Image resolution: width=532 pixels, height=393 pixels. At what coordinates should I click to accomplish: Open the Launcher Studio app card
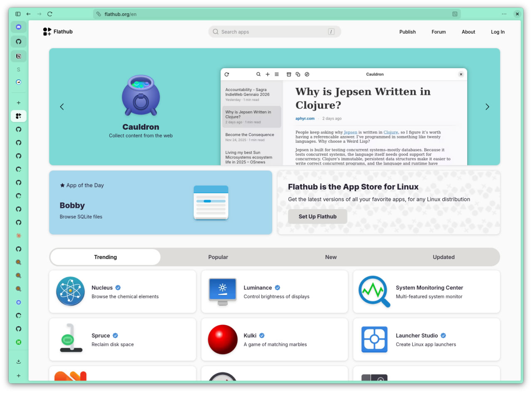tap(426, 339)
